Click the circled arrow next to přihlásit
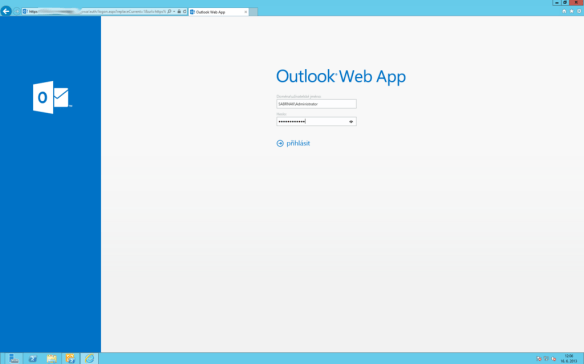Screen dimensions: 584x364 (280, 143)
